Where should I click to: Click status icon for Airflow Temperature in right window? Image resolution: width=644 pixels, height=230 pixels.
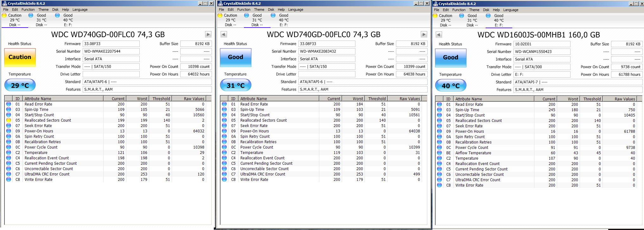[439, 153]
